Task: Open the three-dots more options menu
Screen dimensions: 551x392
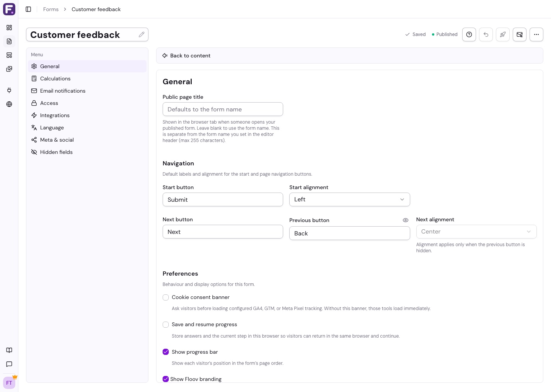Action: click(x=536, y=34)
